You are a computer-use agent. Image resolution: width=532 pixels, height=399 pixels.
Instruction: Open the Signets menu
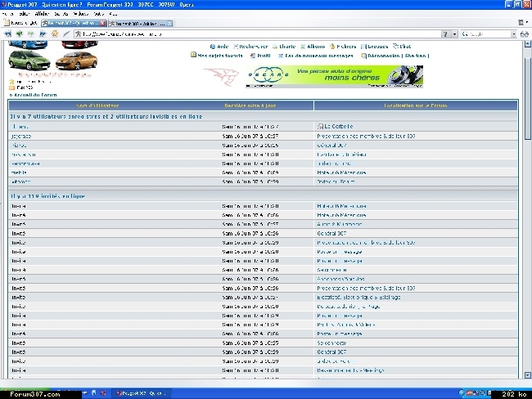pyautogui.click(x=61, y=14)
